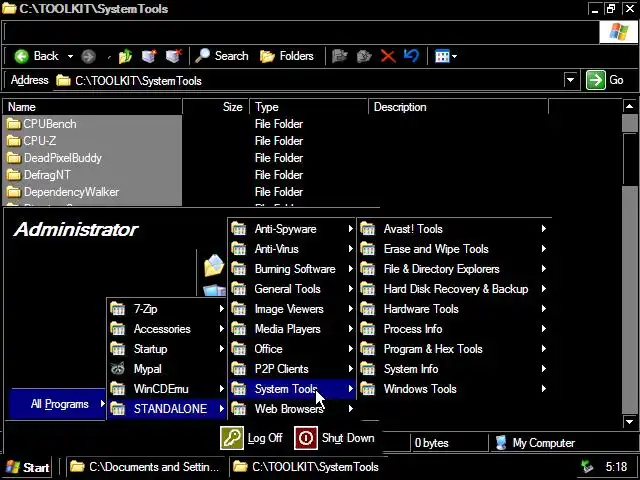Sort by the Type column header
Image resolution: width=640 pixels, height=480 pixels.
[309, 107]
